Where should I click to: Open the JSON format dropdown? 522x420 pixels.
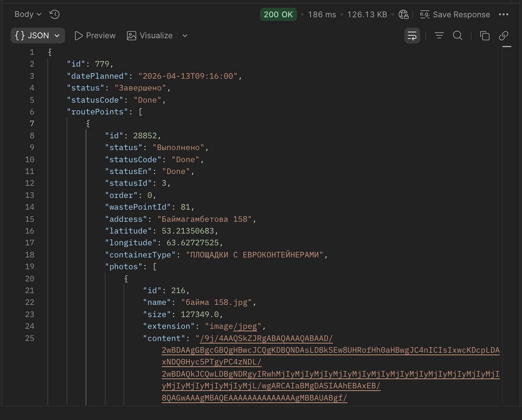point(37,36)
